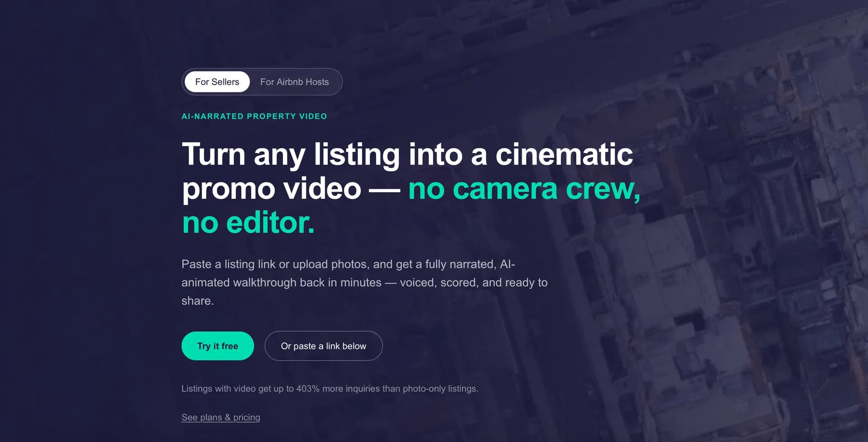Select the For Sellers tab
Image resolution: width=868 pixels, height=442 pixels.
pos(217,82)
